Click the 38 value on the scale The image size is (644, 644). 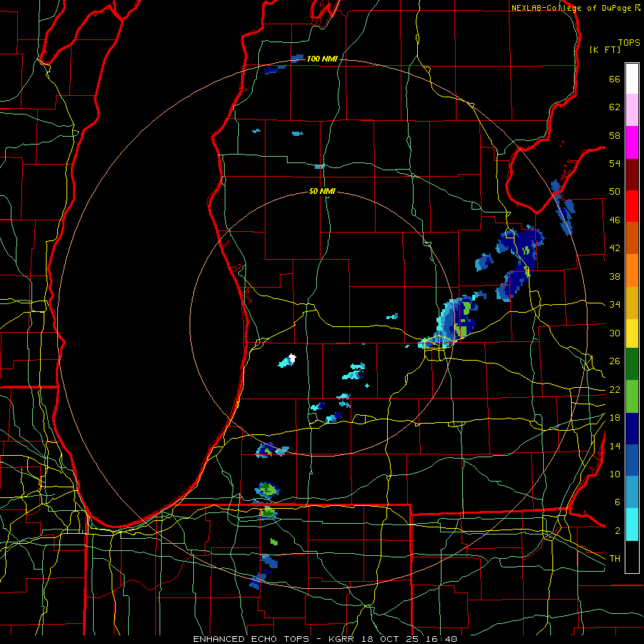[615, 276]
